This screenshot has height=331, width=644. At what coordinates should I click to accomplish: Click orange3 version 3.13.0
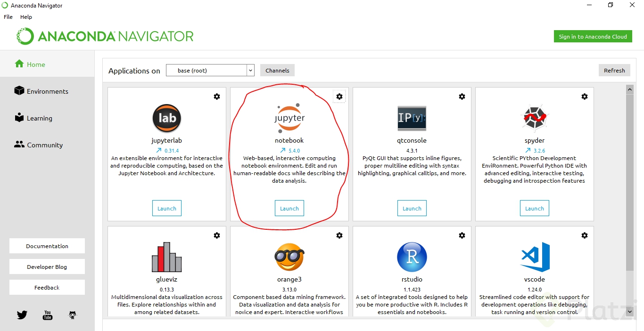pos(289,290)
